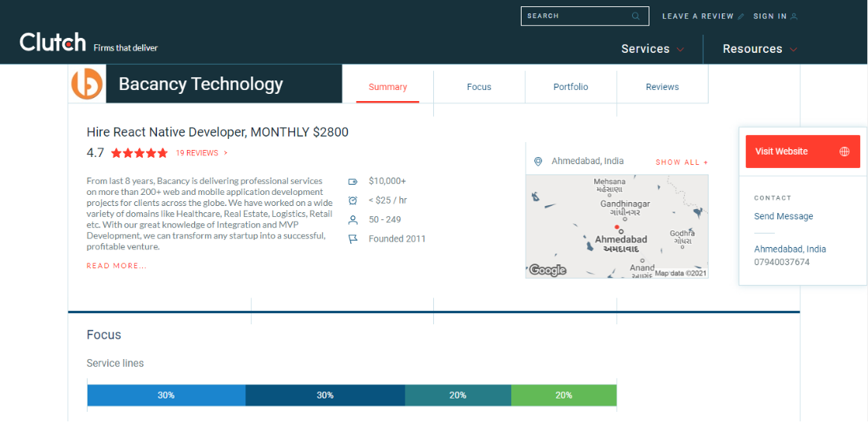Expand the Services menu chevron

(x=680, y=49)
